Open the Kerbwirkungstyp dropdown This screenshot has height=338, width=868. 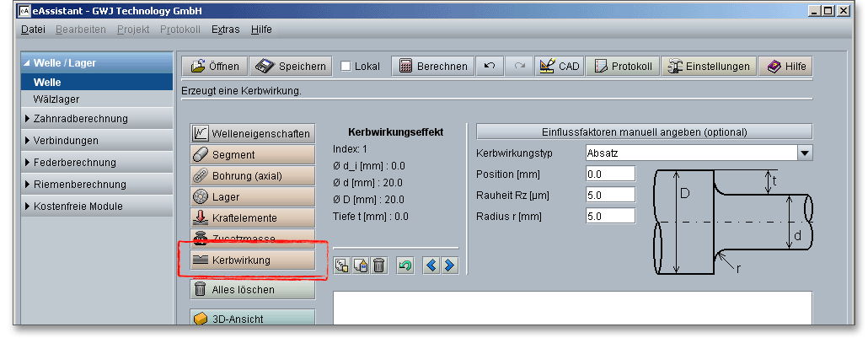[804, 153]
